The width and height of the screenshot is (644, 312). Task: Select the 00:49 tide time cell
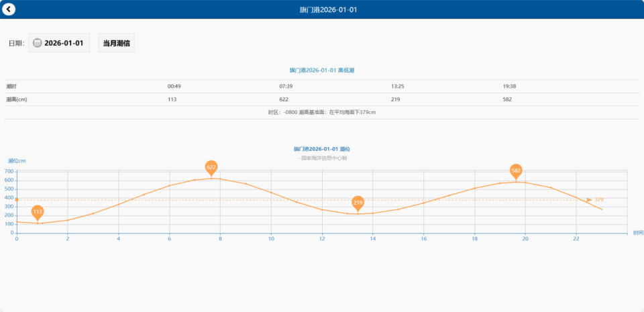coord(174,87)
